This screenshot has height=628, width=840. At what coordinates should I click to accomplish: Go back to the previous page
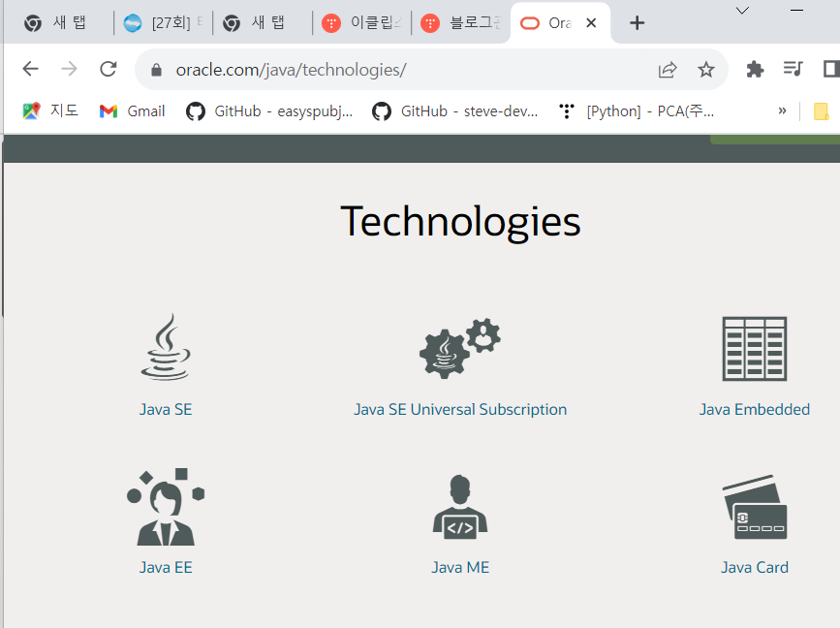[x=31, y=69]
